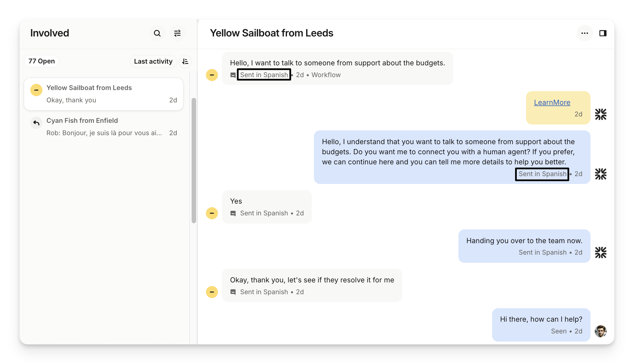Click agent photo beside 'Hi there' message
This screenshot has height=364, width=634.
coord(601,331)
